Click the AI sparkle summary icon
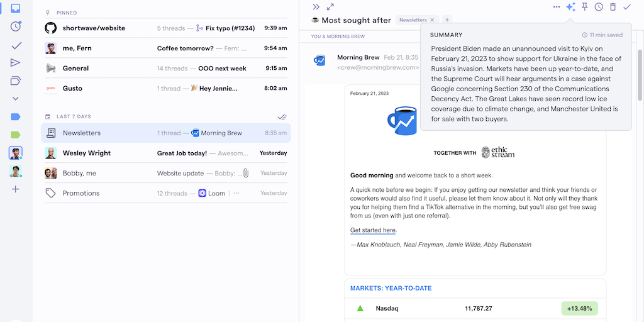This screenshot has width=644, height=322. [x=570, y=7]
